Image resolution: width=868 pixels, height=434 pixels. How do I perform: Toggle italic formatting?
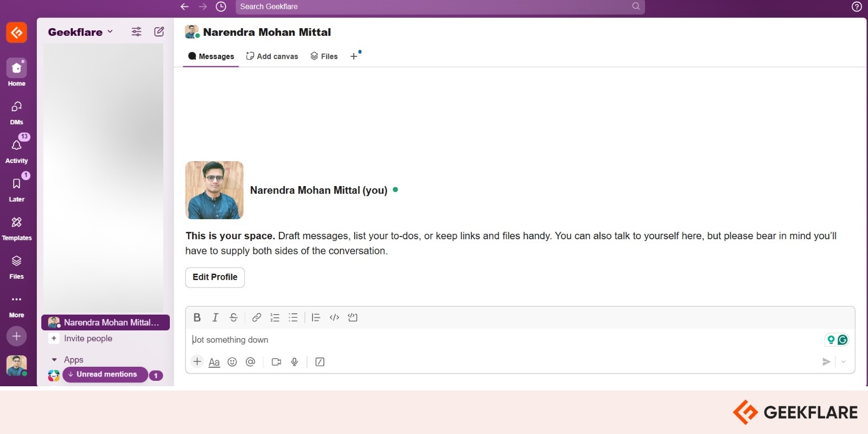point(215,317)
